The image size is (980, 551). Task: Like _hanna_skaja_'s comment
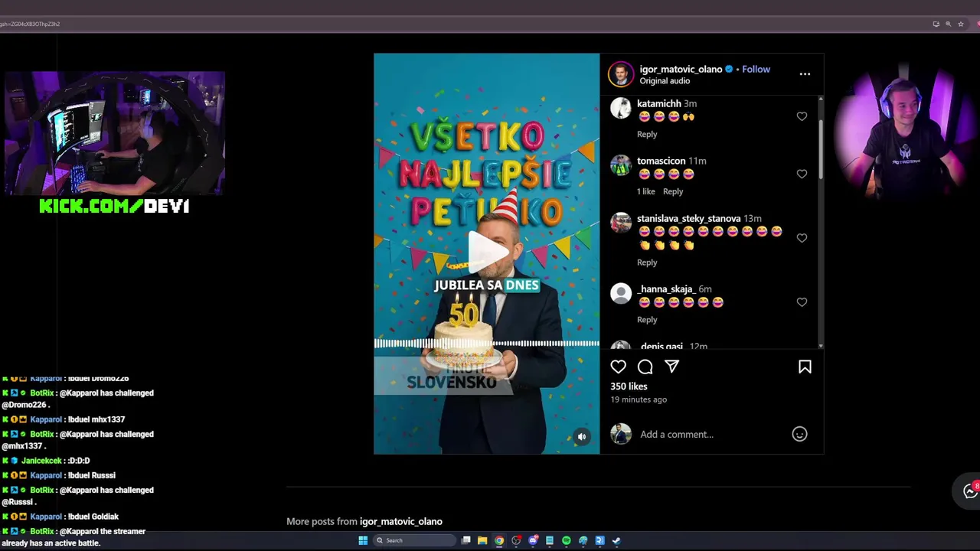(802, 302)
